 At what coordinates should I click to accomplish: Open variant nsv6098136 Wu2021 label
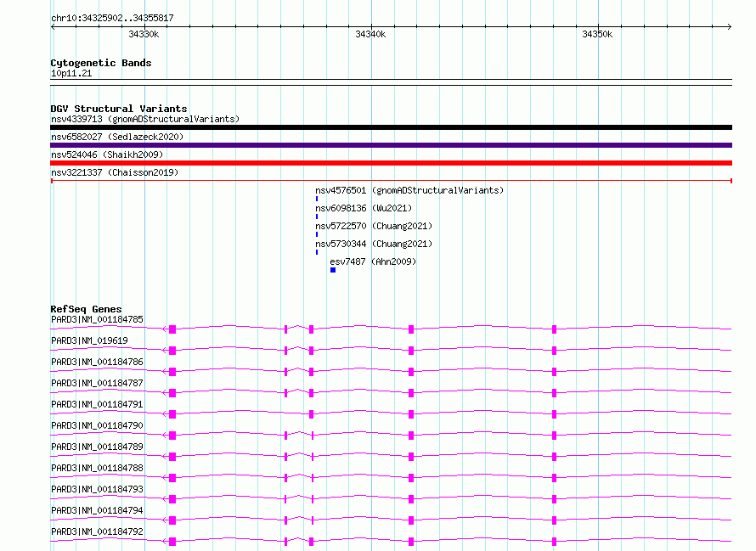[364, 208]
